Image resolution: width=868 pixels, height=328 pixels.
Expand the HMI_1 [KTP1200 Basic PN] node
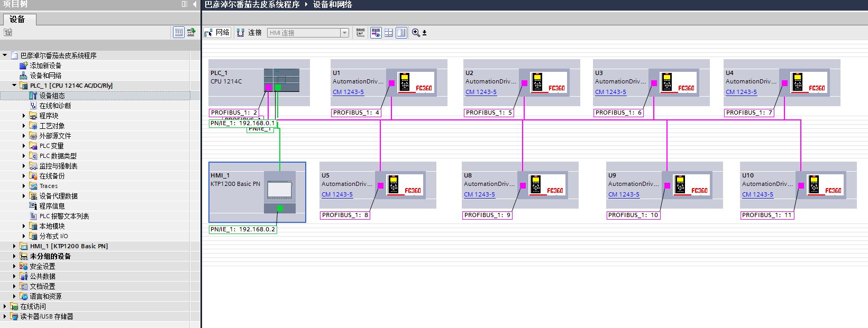pos(14,246)
